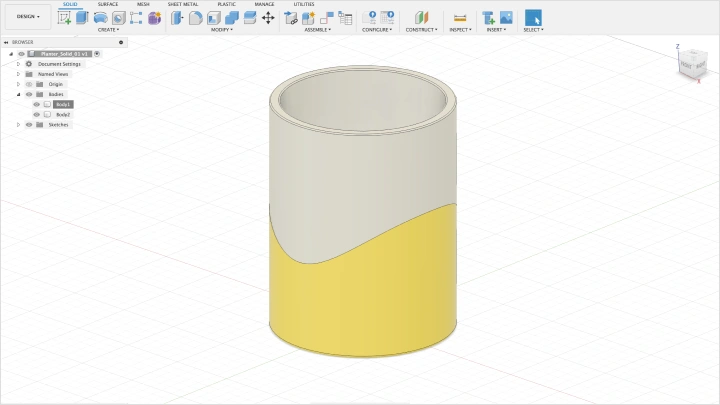Collapse the Bodies folder
This screenshot has width=720, height=405.
click(x=18, y=94)
